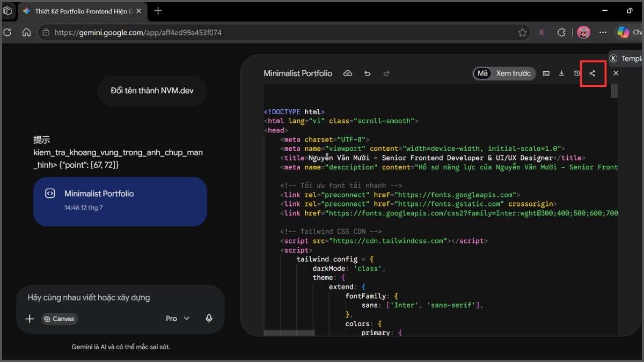Click the code icon on Minimalist Portfolio card

click(x=50, y=194)
